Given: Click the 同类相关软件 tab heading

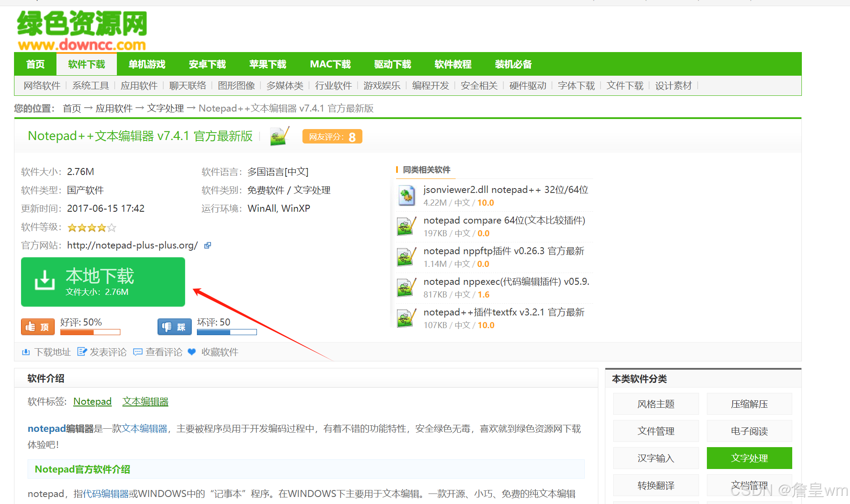Looking at the screenshot, I should (426, 170).
